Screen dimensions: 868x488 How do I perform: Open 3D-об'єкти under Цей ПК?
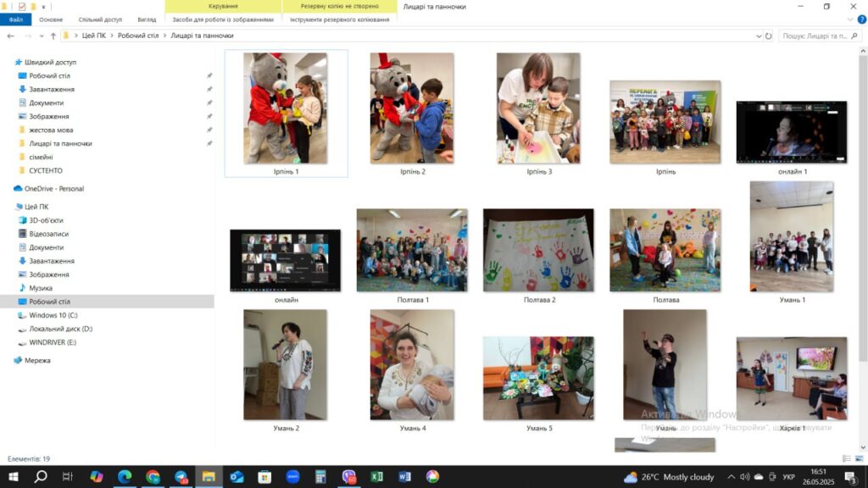click(x=46, y=220)
